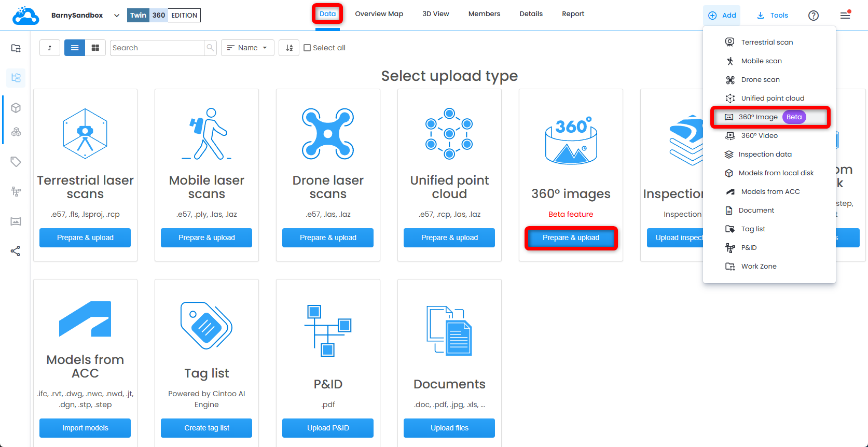Open the image gallery sidebar icon
Viewport: 868px width, 447px height.
[x=16, y=221]
